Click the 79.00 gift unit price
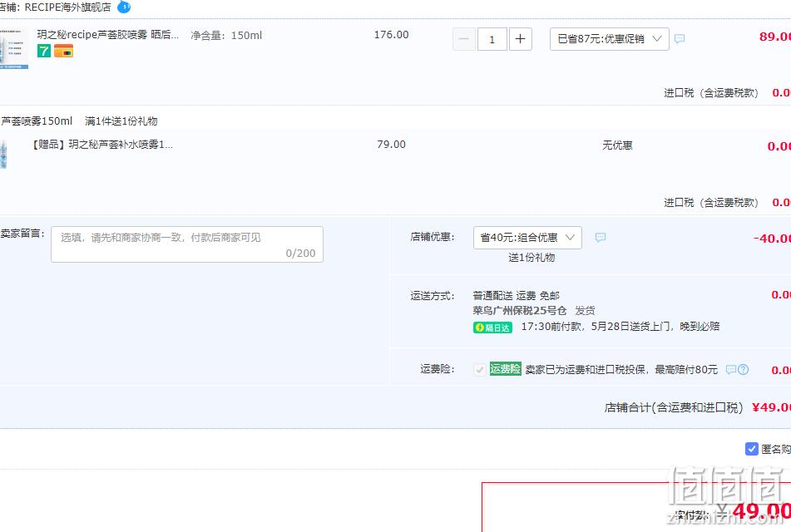Viewport: 791px width, 532px height. pos(392,145)
